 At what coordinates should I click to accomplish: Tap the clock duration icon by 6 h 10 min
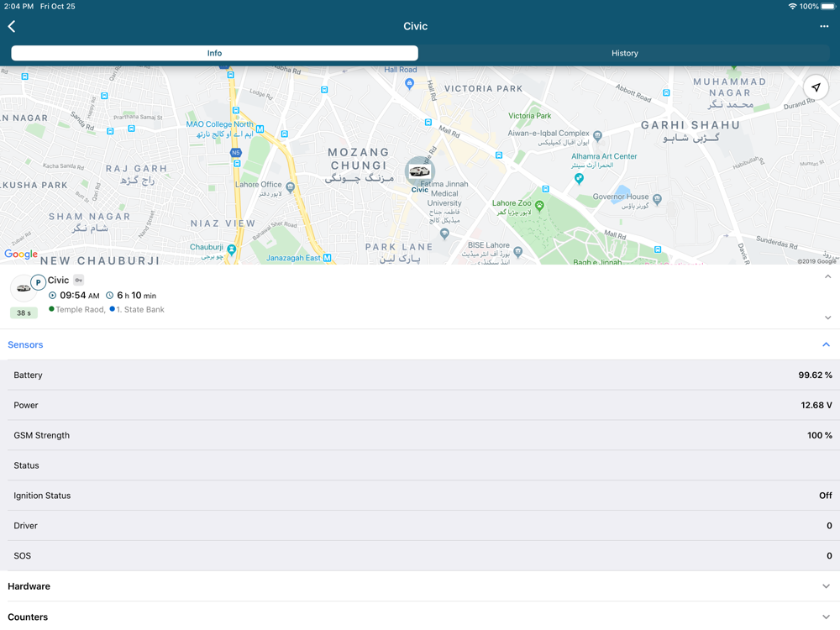[x=110, y=295]
